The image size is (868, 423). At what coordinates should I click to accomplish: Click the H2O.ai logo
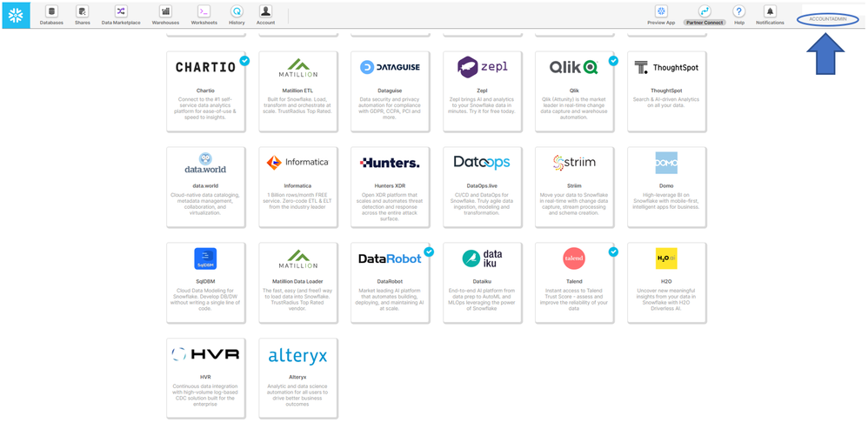(x=666, y=258)
